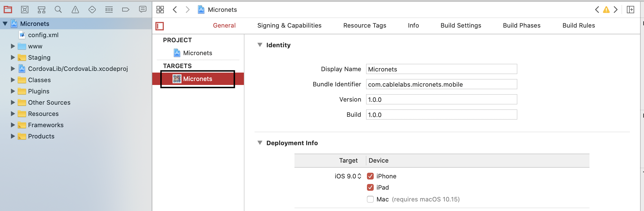Open the Source Control navigator icon
Screen dimensions: 644x211
pos(25,10)
